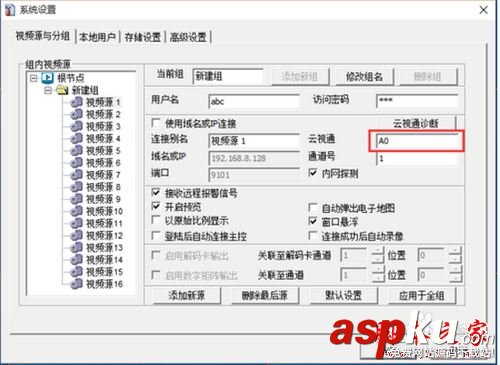Open the 本地用户 tab
500x365 pixels.
pyautogui.click(x=97, y=37)
